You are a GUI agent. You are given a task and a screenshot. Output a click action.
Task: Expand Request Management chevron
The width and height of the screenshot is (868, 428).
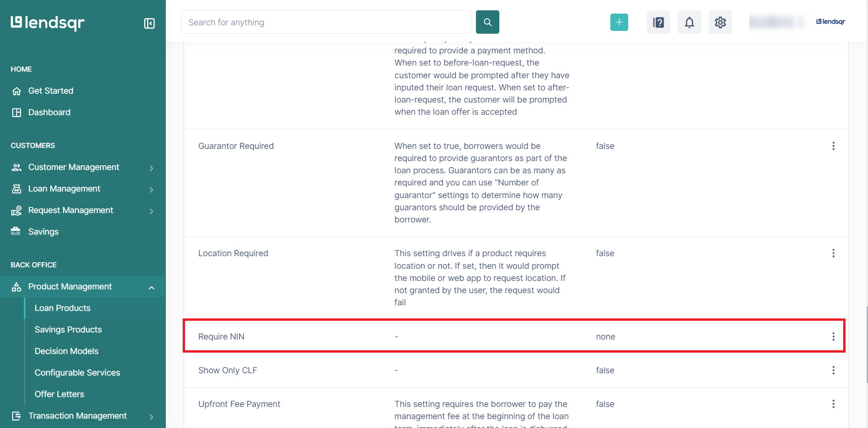point(151,211)
